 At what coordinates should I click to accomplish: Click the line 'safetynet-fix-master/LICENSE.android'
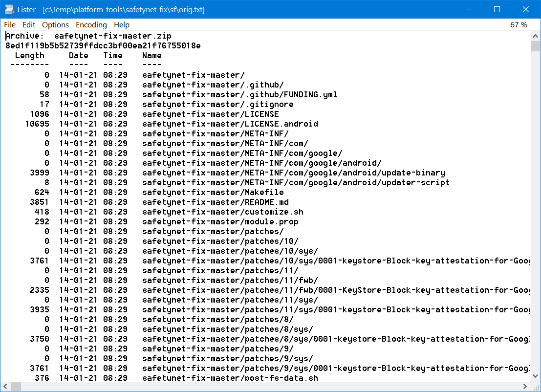[x=230, y=124]
